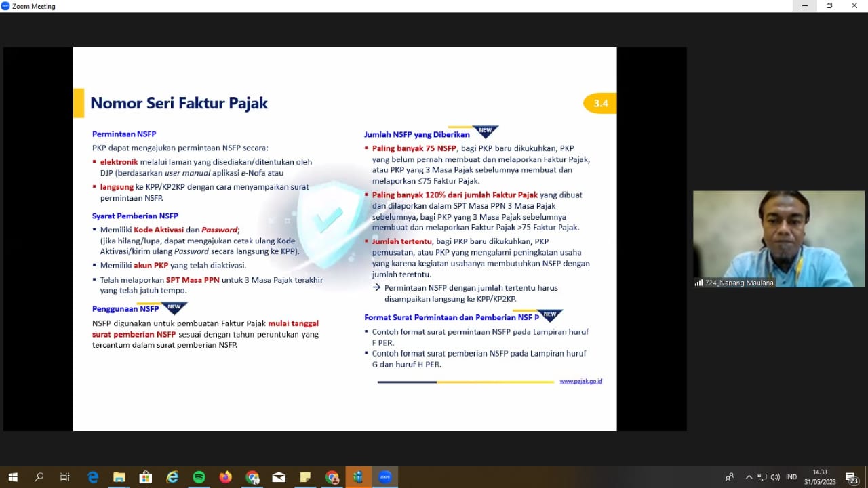Image resolution: width=868 pixels, height=488 pixels.
Task: Launch Firefox from the taskbar
Action: [225, 477]
